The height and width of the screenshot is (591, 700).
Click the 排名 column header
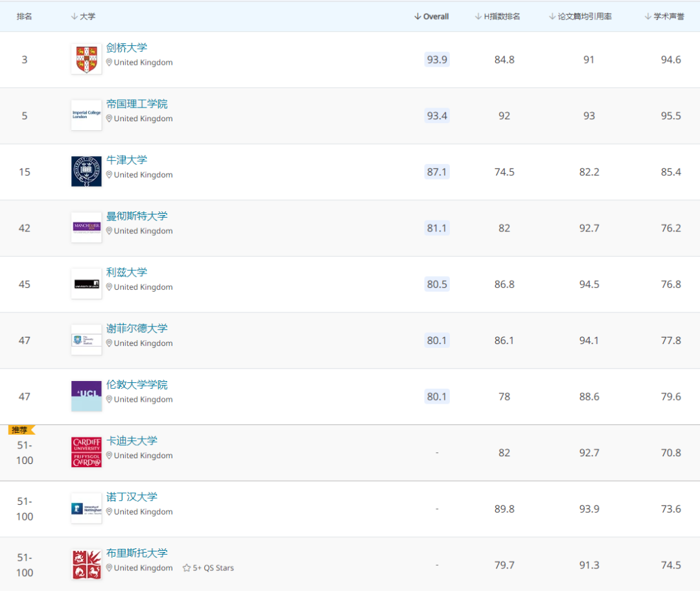click(x=25, y=16)
